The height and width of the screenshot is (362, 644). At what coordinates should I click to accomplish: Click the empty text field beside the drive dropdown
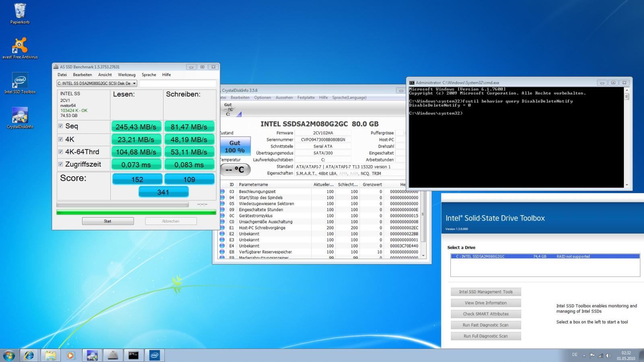[x=178, y=83]
